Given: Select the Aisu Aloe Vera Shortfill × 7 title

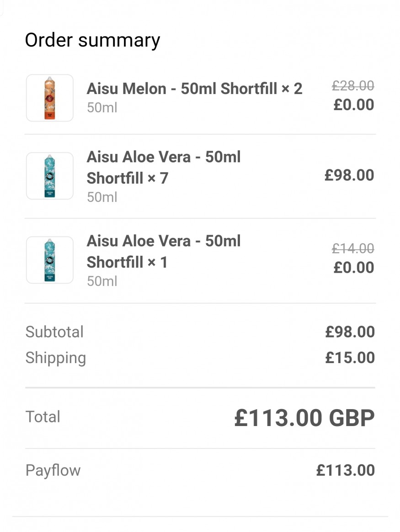Looking at the screenshot, I should tap(164, 167).
